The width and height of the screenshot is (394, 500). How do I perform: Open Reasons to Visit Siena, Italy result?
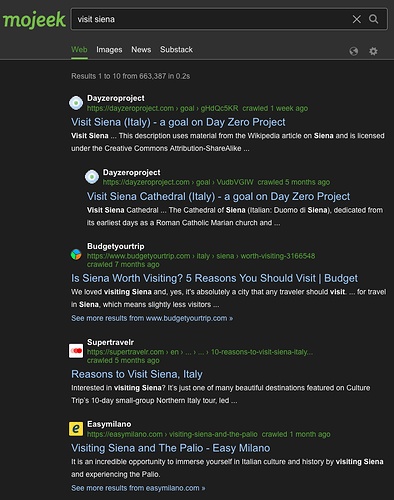point(137,374)
